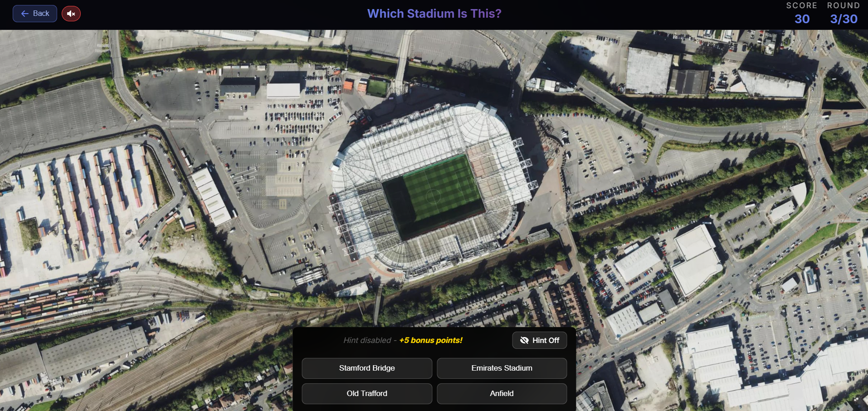
Task: Click the pitch's center circle in the aerial photo
Action: pyautogui.click(x=434, y=196)
